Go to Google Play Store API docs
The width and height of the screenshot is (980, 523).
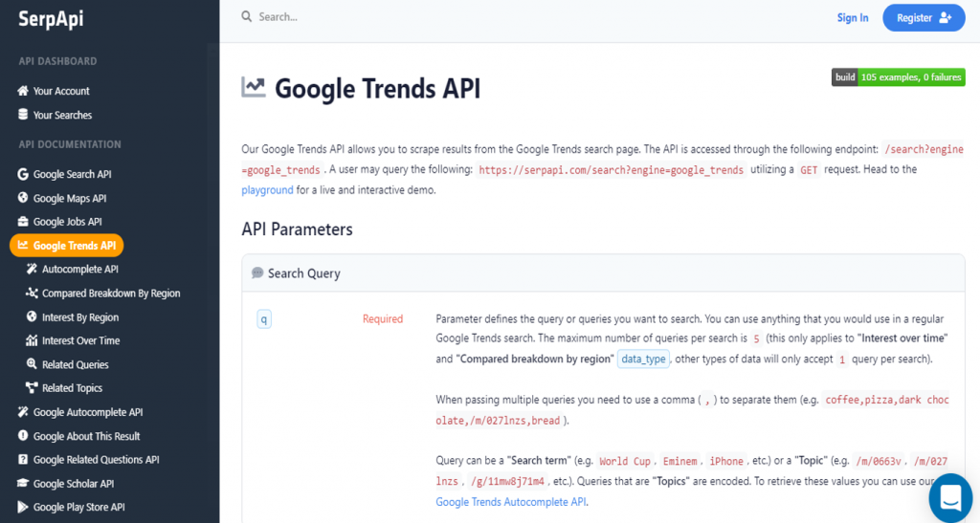[79, 507]
